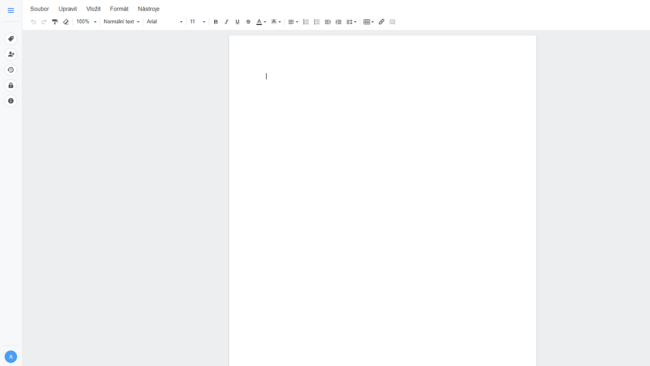
Task: Open the Nástroje menu
Action: coord(148,9)
